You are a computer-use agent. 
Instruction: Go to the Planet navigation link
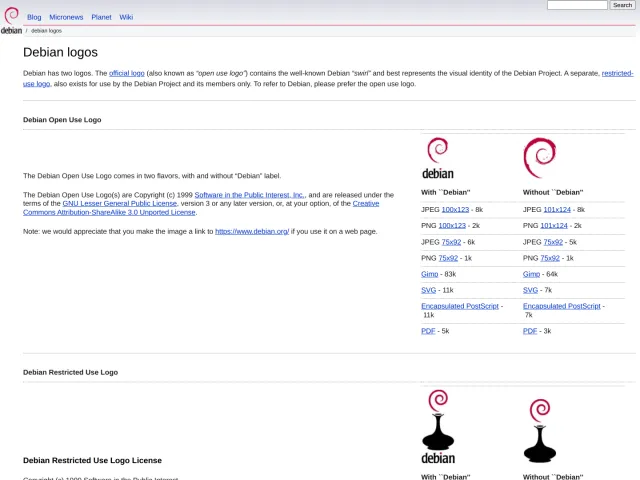click(101, 17)
